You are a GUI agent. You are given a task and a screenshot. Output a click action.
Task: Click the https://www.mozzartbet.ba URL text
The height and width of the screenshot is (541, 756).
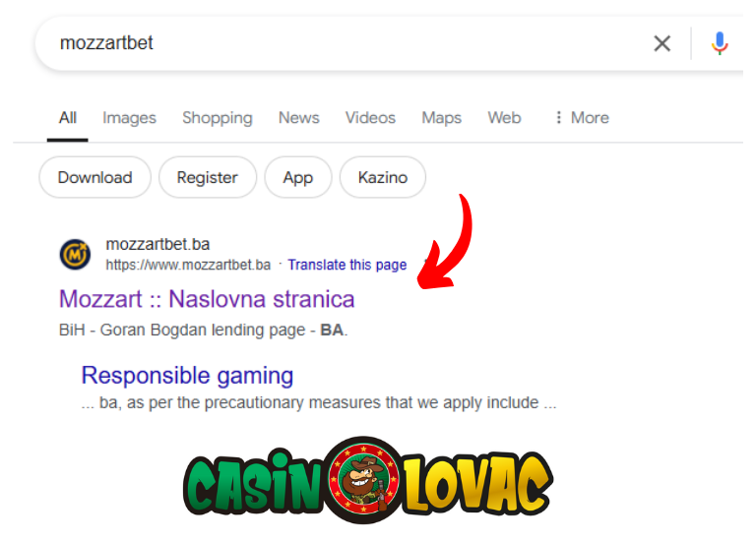tap(188, 265)
